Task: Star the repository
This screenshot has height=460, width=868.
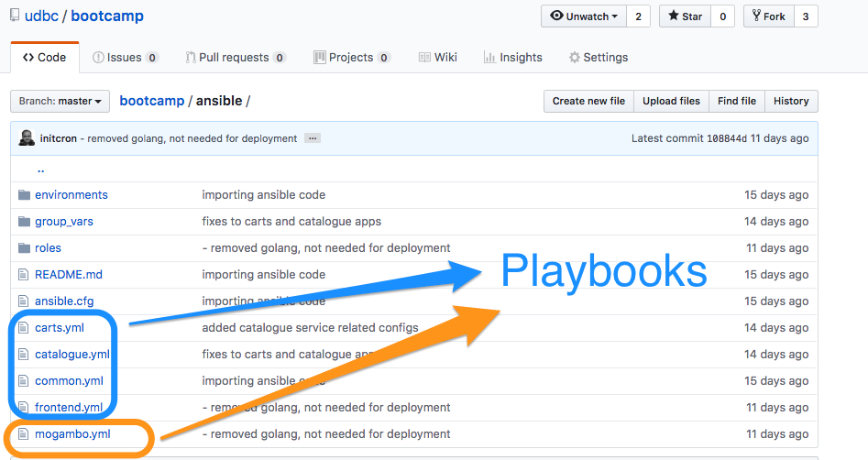Action: point(685,16)
